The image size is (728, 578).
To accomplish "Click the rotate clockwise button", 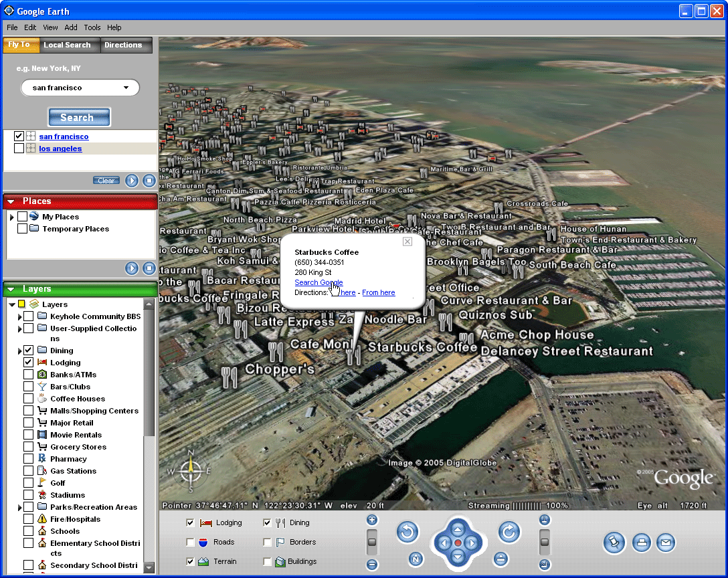I will [509, 533].
